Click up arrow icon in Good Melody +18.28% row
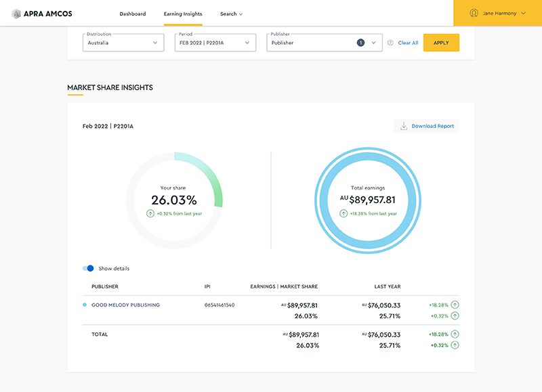Image resolution: width=542 pixels, height=392 pixels. pyautogui.click(x=455, y=305)
